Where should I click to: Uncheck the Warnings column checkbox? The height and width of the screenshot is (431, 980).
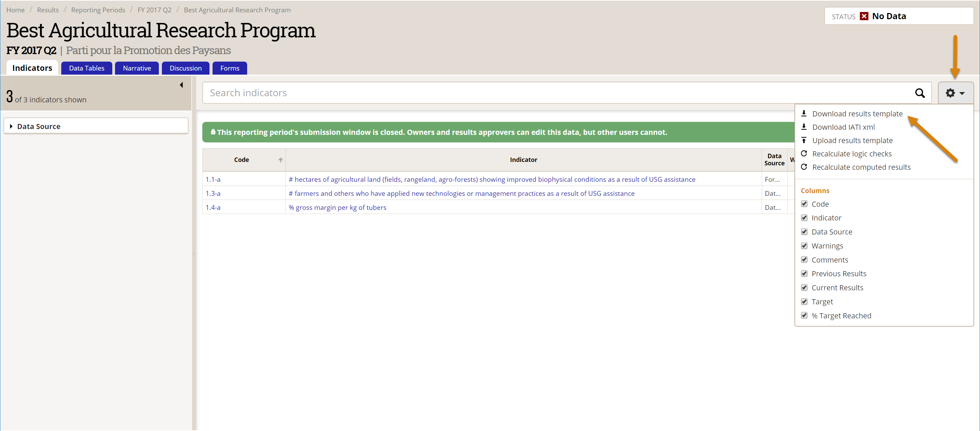[804, 246]
